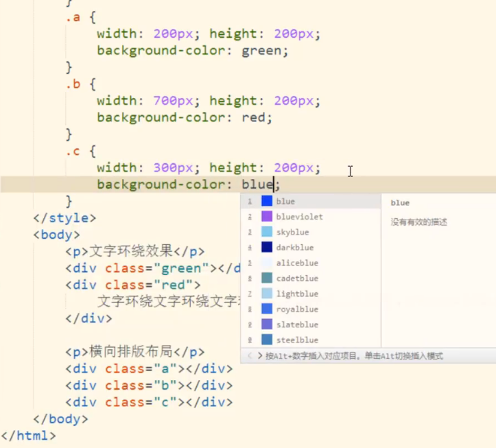The width and height of the screenshot is (496, 448).
Task: Click the 'background-color: green;' line
Action: [193, 51]
